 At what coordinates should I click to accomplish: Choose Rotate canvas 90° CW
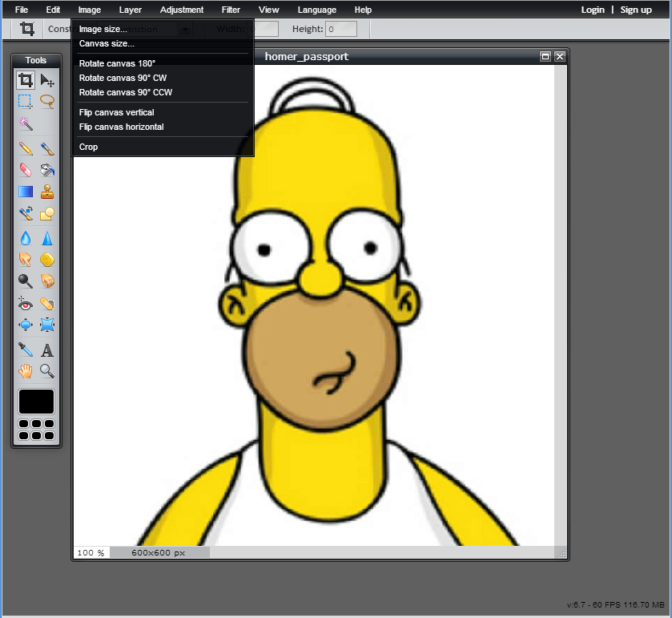click(123, 78)
